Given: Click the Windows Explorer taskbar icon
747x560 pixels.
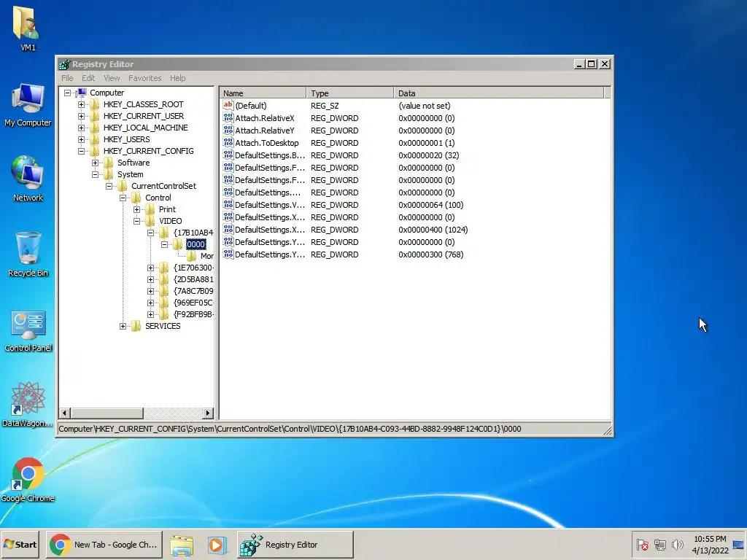Looking at the screenshot, I should (182, 545).
